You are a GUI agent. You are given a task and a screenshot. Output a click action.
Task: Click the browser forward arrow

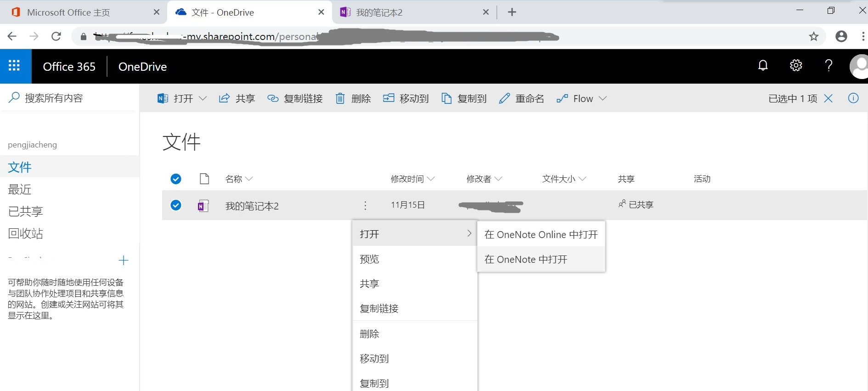pyautogui.click(x=34, y=36)
